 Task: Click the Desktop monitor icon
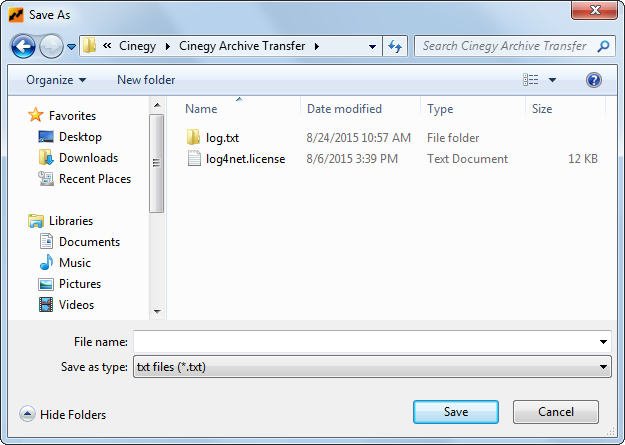(46, 137)
